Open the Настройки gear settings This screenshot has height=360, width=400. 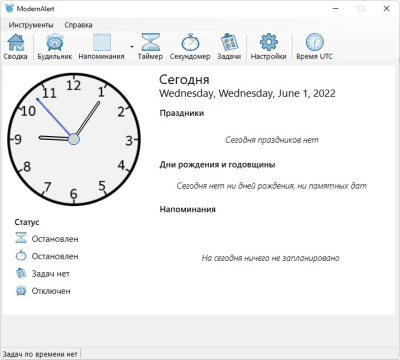pos(269,42)
